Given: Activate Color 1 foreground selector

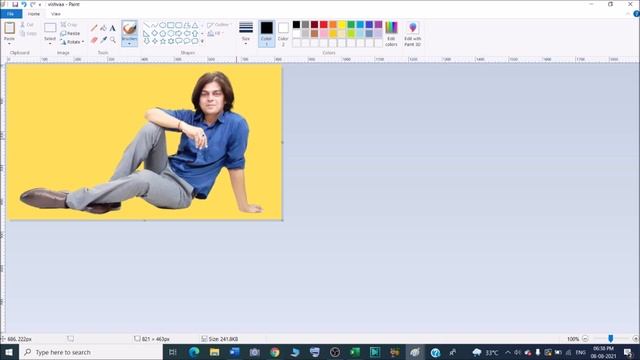Looking at the screenshot, I should 267,33.
